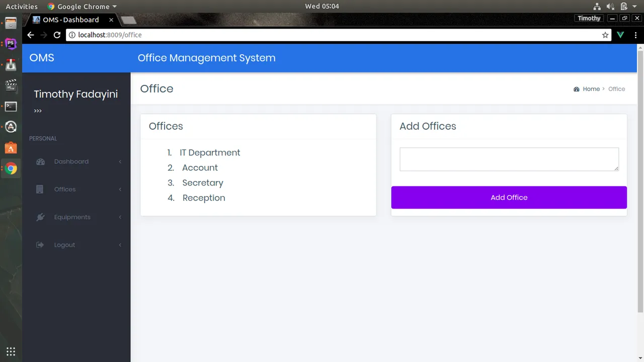Click the browser forward arrow
Screen dimensions: 644x362
point(44,35)
